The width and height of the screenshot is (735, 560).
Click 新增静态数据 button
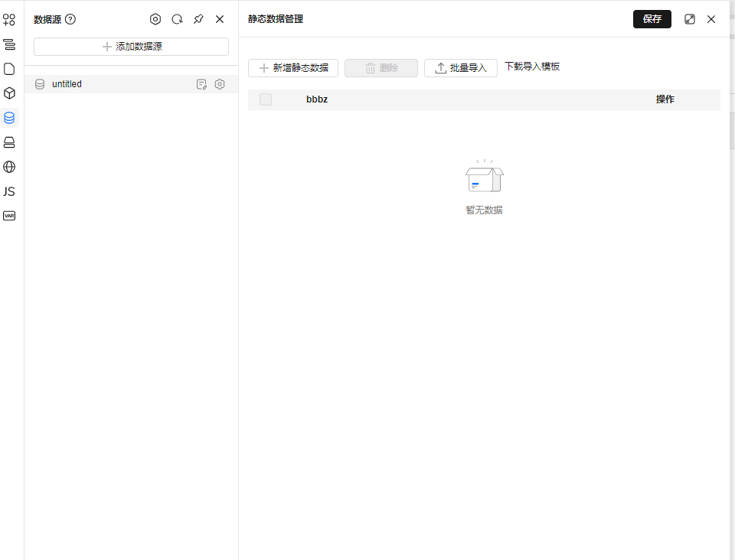[293, 68]
